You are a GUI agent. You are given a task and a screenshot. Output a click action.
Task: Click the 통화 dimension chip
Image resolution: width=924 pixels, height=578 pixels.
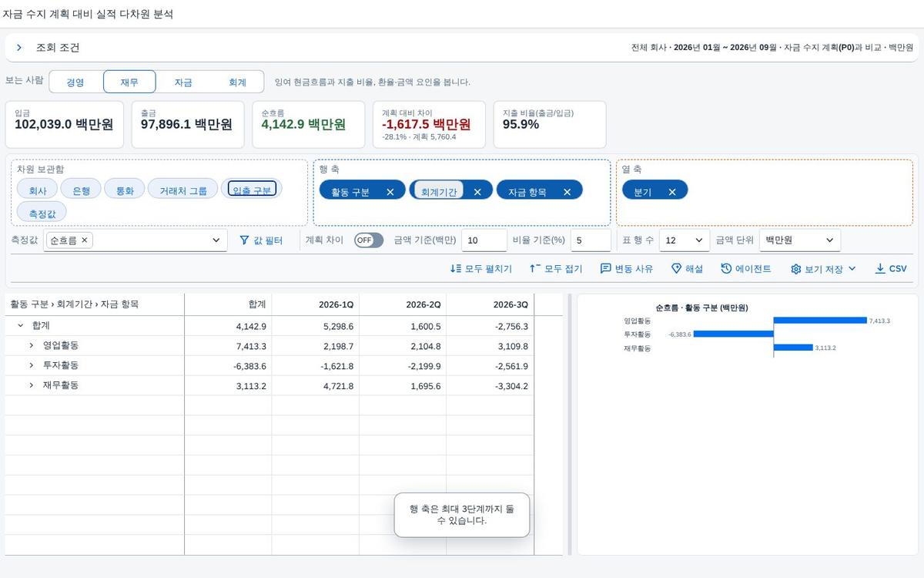[125, 190]
